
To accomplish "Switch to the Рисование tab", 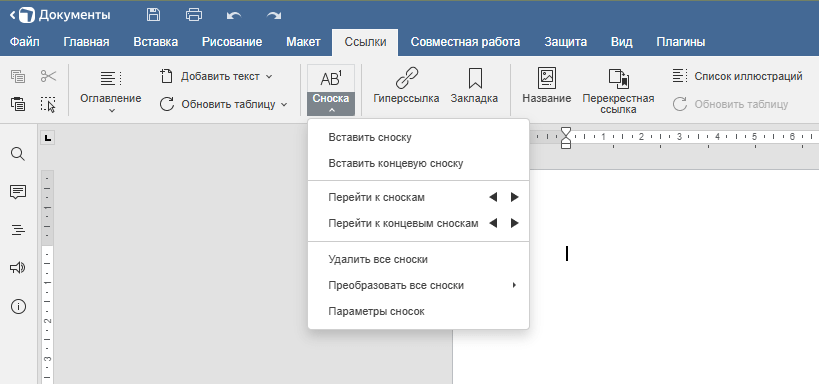I will (x=232, y=42).
